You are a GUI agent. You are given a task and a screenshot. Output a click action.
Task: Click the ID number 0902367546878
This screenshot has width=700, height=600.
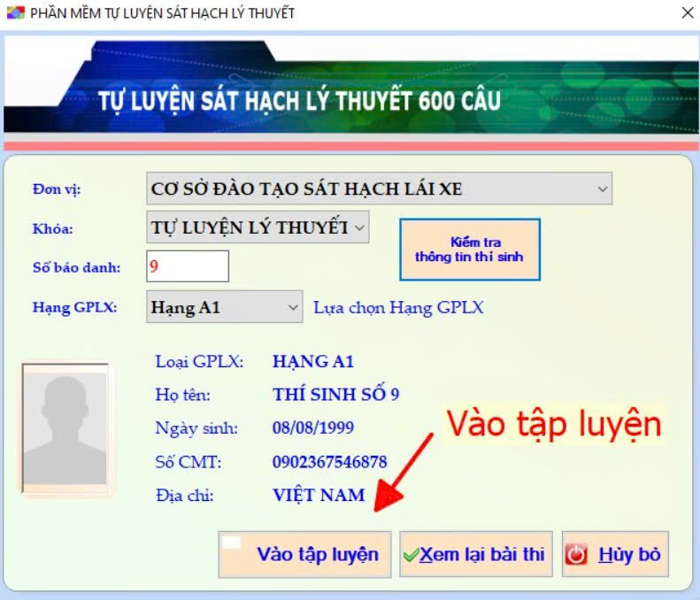tap(329, 462)
